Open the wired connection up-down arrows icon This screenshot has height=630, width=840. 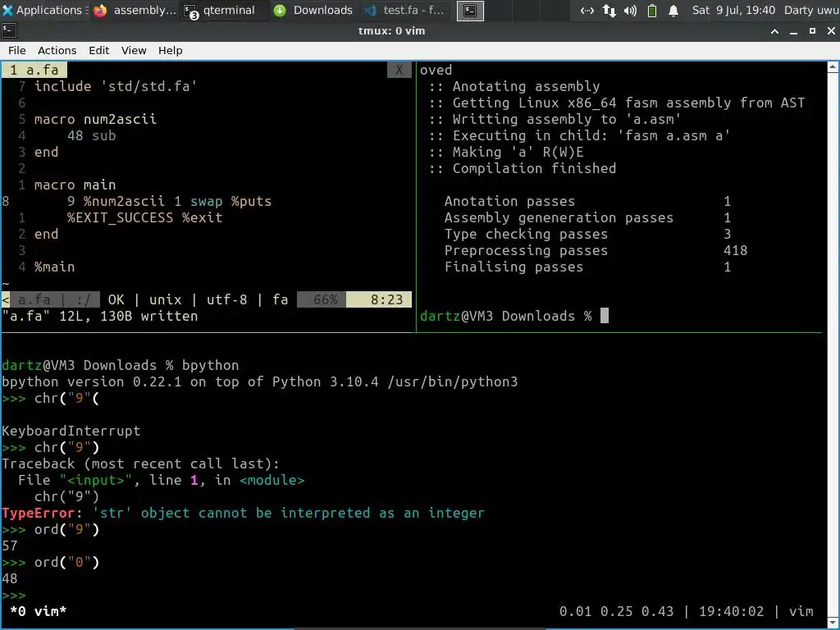tap(609, 10)
